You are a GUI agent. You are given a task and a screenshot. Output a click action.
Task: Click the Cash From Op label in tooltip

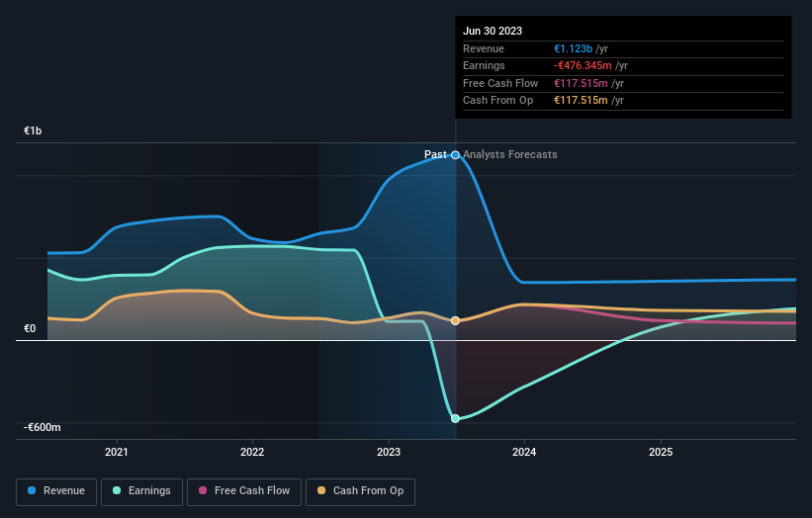(x=497, y=101)
